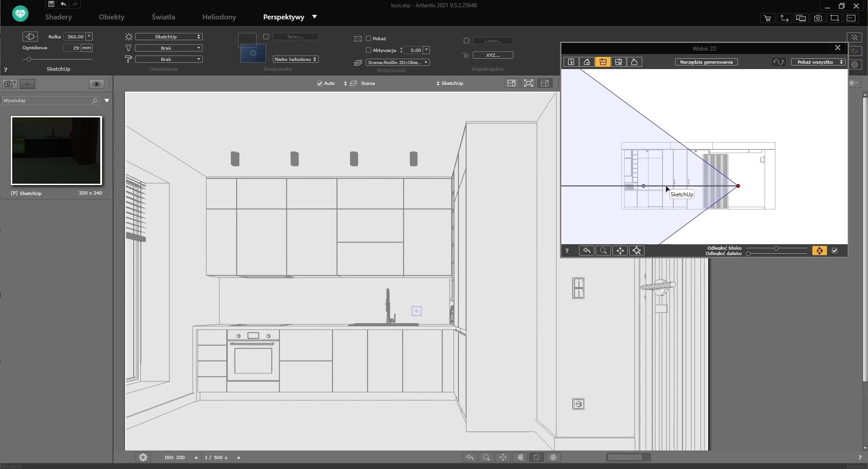
Task: Click the pan tool in Widok 2D footer
Action: pos(620,251)
